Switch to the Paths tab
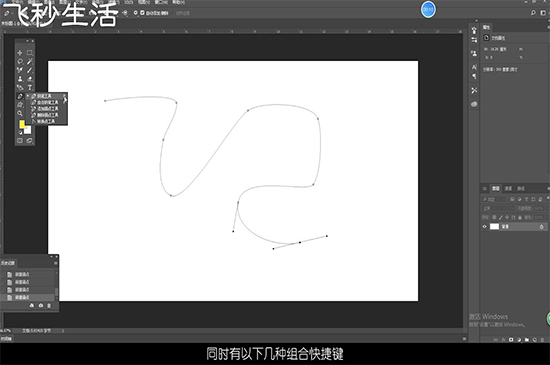Image resolution: width=550 pixels, height=365 pixels. click(521, 189)
